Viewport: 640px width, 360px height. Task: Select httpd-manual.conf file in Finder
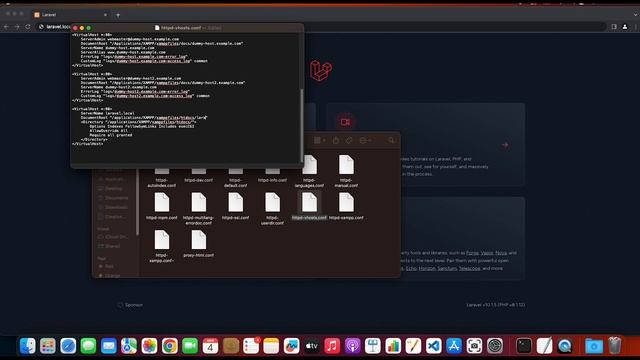(346, 171)
